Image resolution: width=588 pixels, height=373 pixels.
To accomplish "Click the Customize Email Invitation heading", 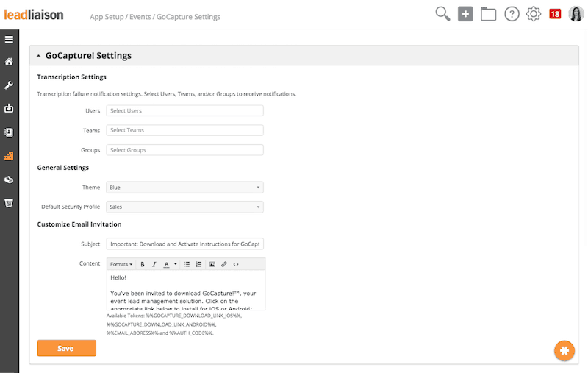I will (79, 224).
